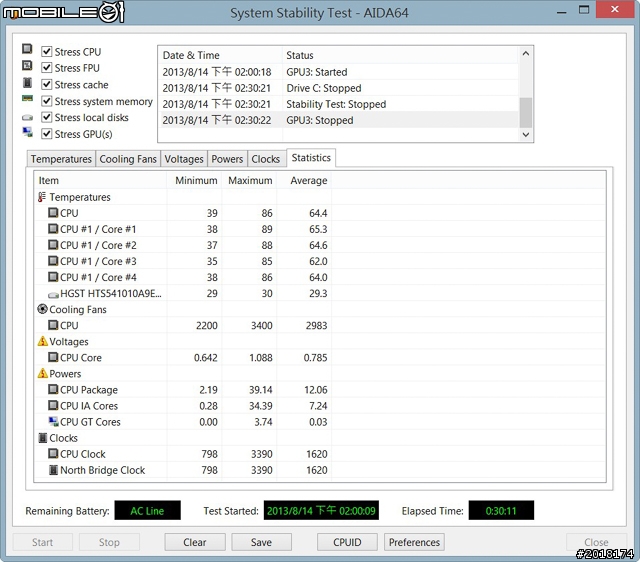Select the Statistics tab

pos(311,158)
